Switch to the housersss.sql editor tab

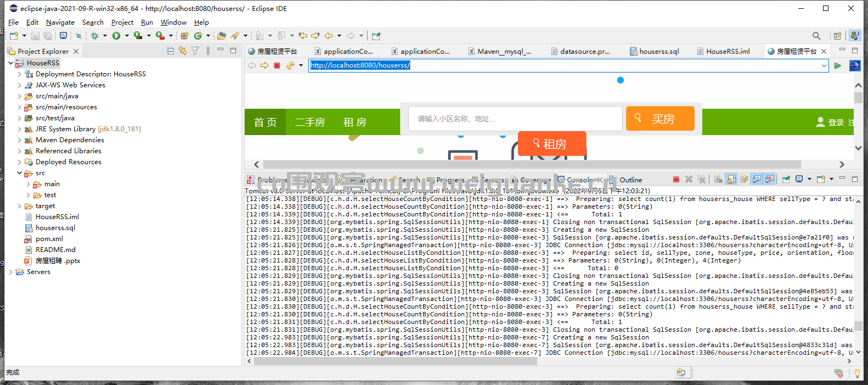655,51
